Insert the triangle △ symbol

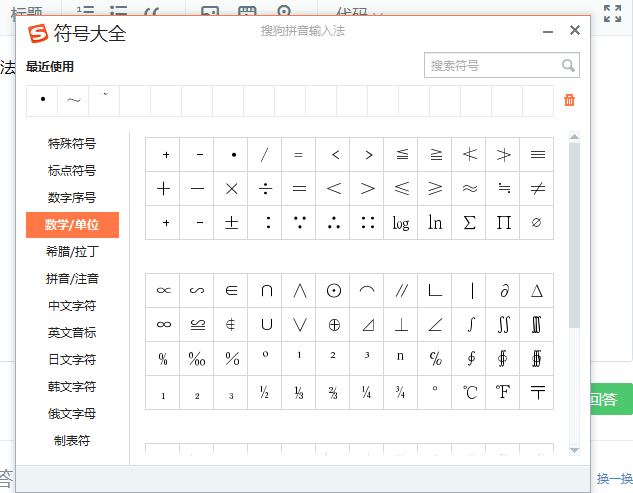[537, 290]
